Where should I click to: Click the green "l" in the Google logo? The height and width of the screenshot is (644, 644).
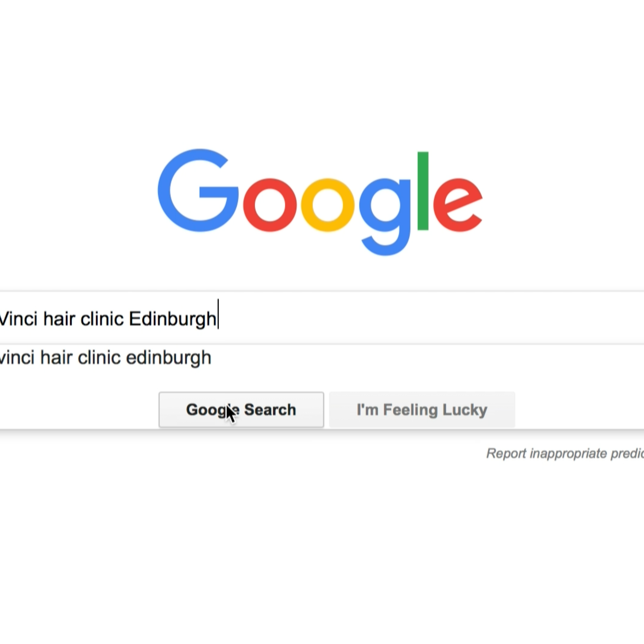(423, 191)
